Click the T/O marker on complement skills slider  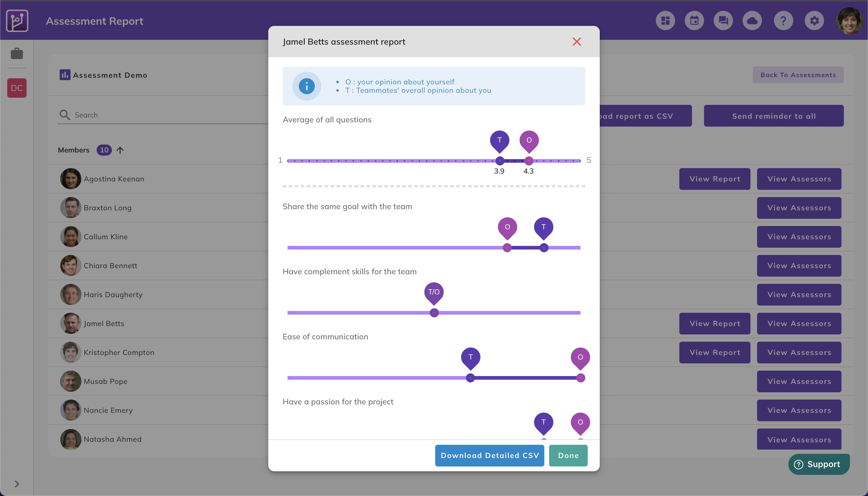coord(434,292)
